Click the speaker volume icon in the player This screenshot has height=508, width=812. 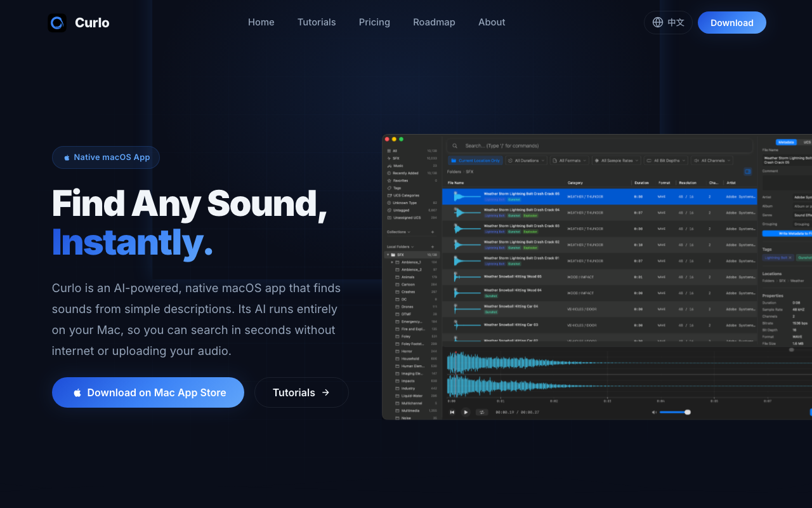654,412
